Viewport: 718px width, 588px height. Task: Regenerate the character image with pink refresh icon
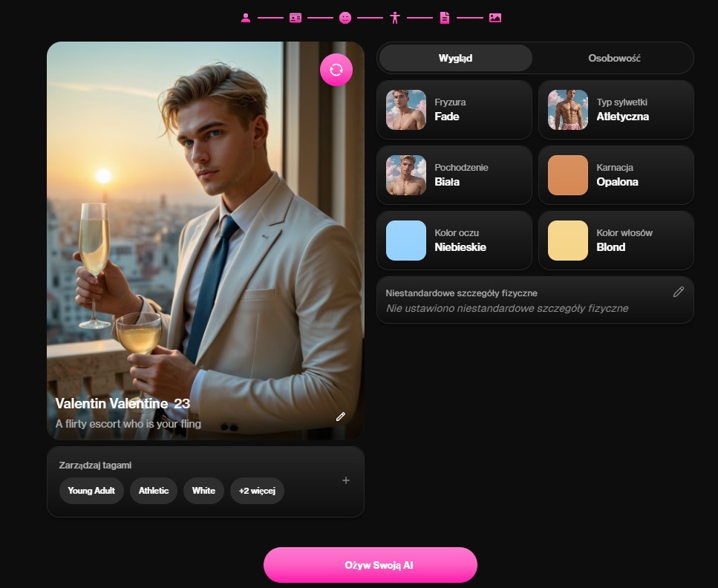tap(336, 70)
